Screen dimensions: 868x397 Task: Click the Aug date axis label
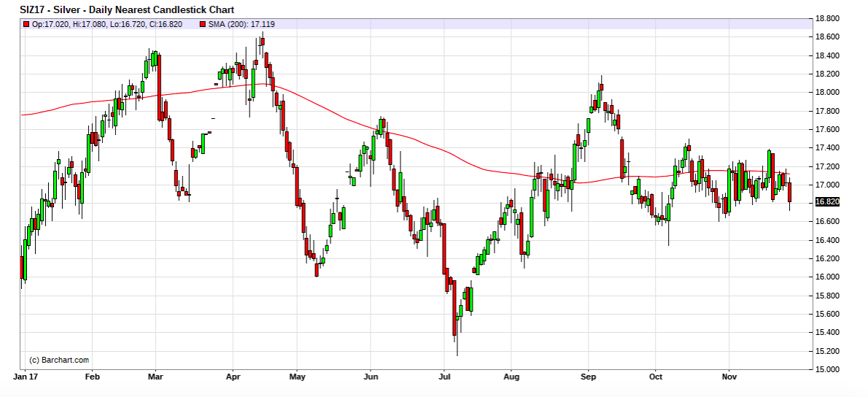coord(511,377)
